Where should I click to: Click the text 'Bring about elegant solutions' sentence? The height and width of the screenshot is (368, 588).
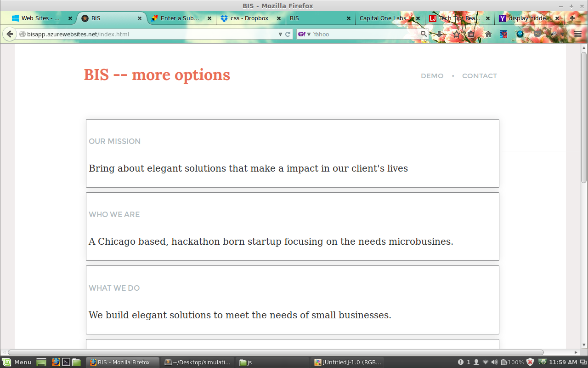click(249, 168)
